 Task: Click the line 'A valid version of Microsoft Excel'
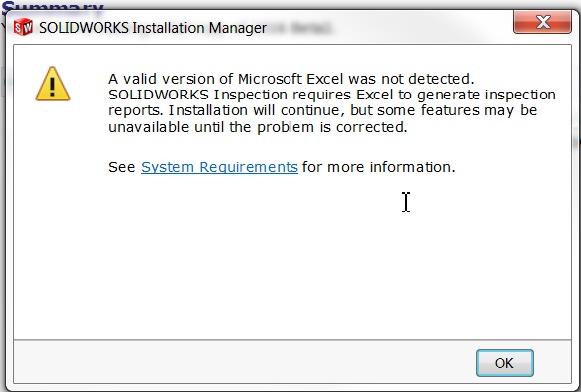coord(291,79)
